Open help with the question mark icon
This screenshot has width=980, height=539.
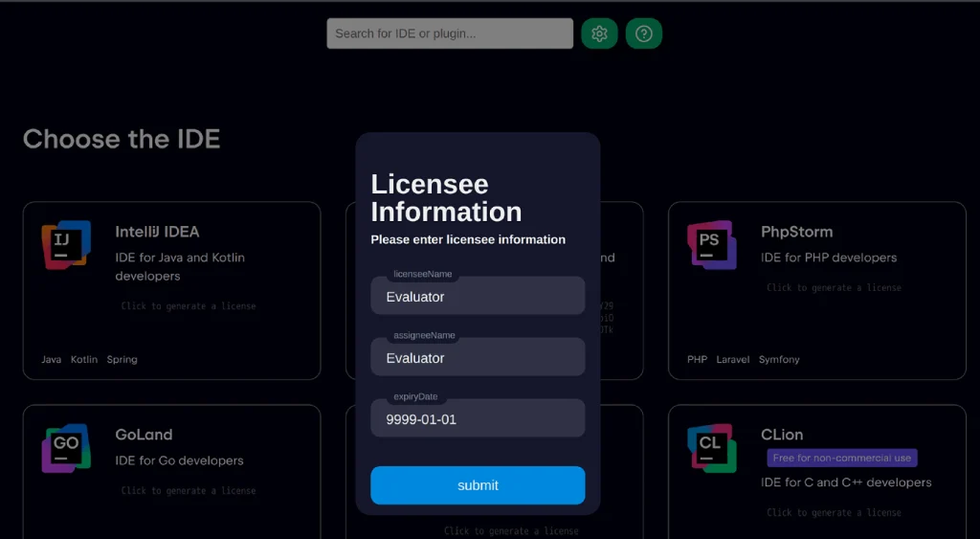pos(644,34)
